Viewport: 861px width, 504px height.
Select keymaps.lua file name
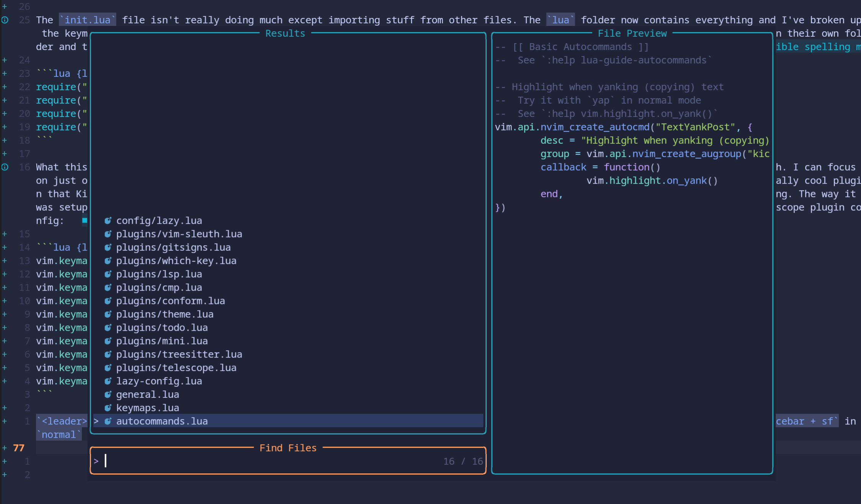(x=148, y=408)
